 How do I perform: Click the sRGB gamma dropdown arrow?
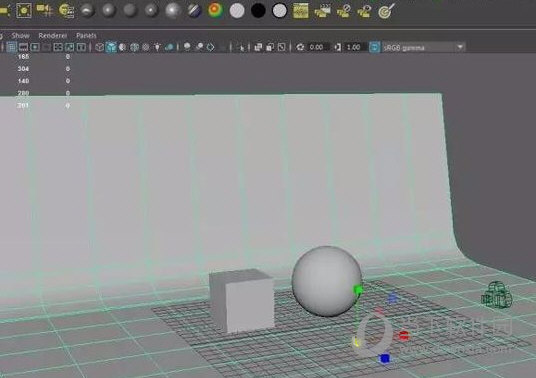[460, 47]
